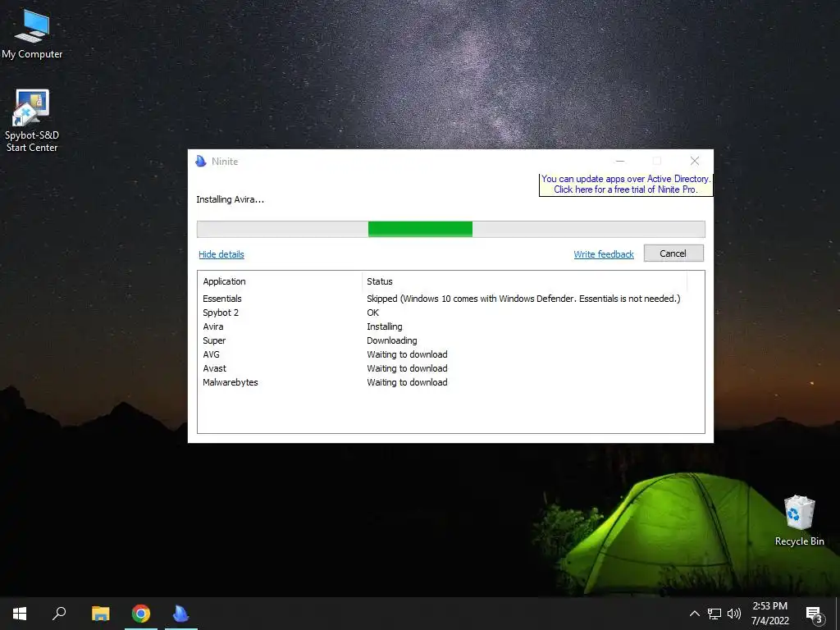Select the Recycle Bin desktop icon
Viewport: 840px width, 630px height.
click(x=799, y=520)
